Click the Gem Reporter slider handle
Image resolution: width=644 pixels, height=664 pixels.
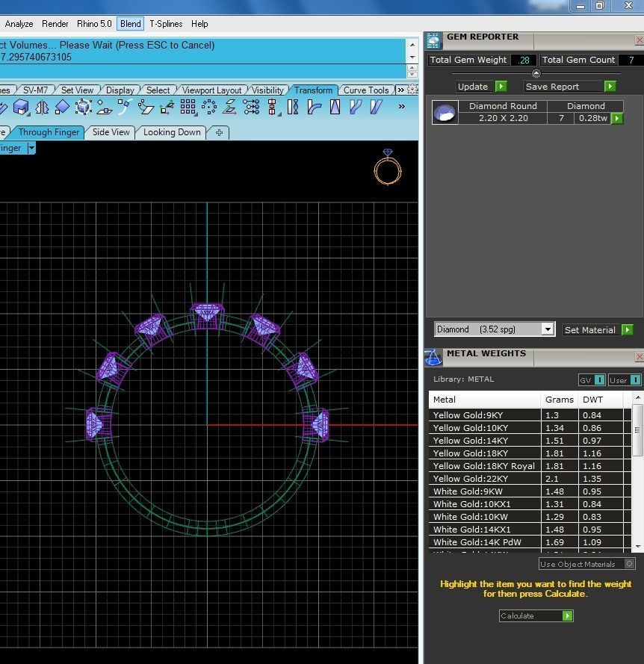tap(536, 73)
